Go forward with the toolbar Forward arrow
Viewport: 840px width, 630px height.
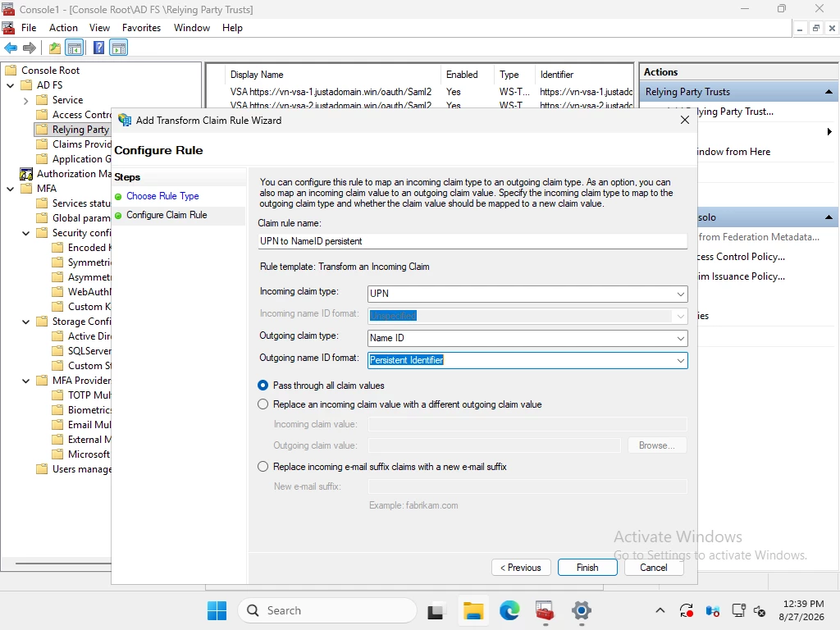coord(30,48)
